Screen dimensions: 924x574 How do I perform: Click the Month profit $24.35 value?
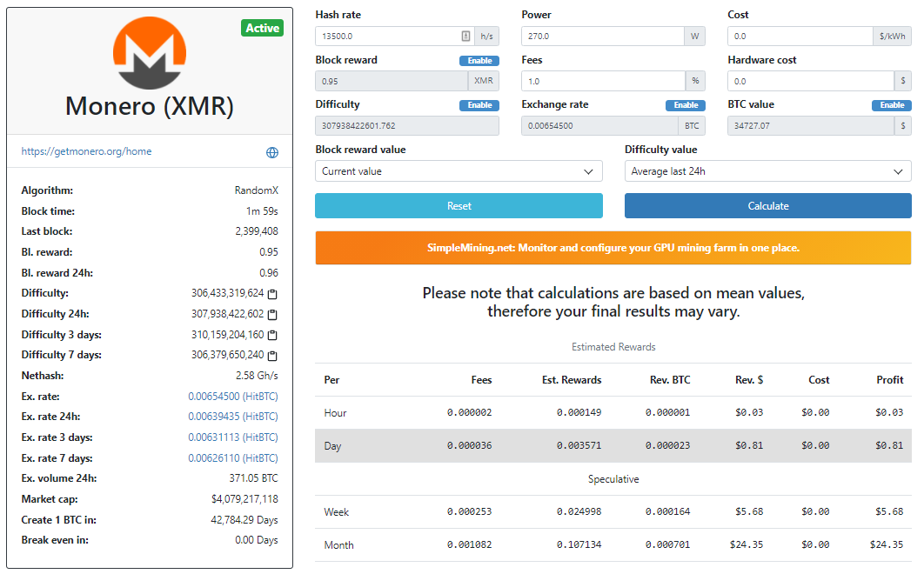[x=887, y=544]
